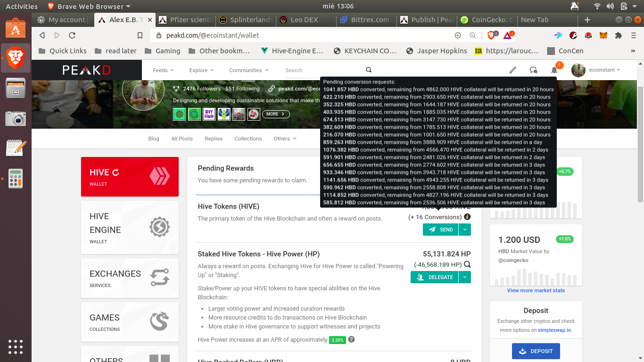Open View more market stats link
Viewport: 644px width, 362px height.
536,290
